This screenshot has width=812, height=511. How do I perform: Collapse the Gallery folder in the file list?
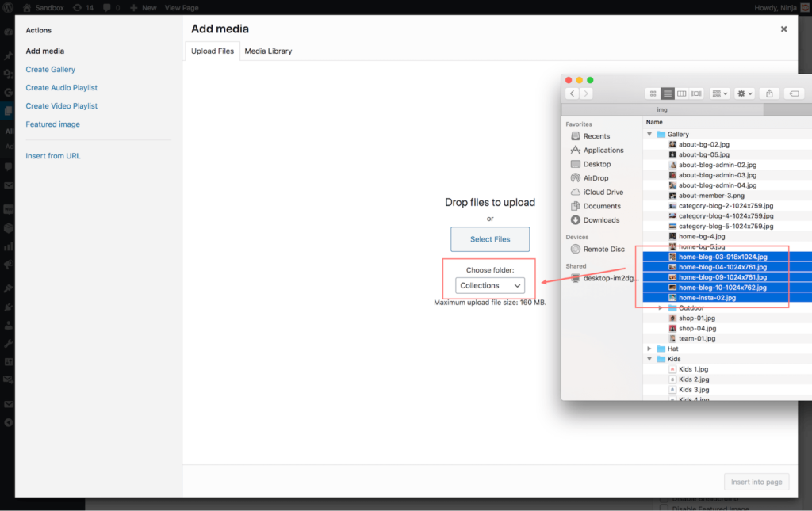[x=650, y=134]
